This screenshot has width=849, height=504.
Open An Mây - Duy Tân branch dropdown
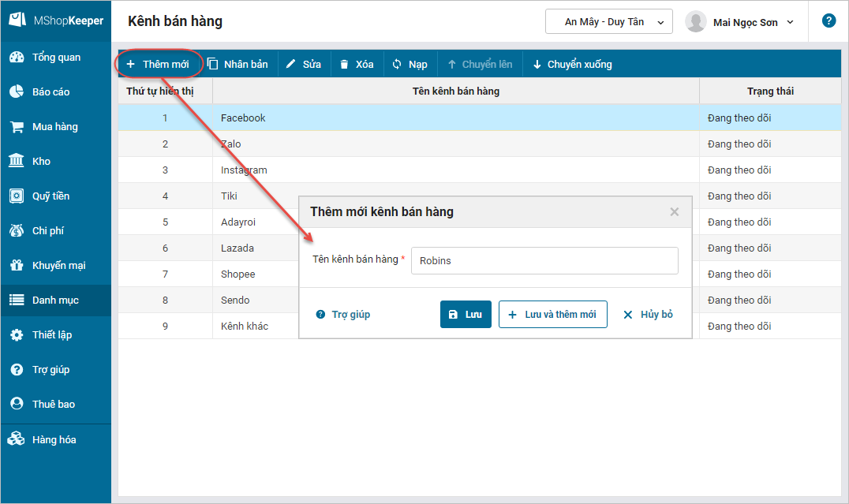(x=608, y=21)
